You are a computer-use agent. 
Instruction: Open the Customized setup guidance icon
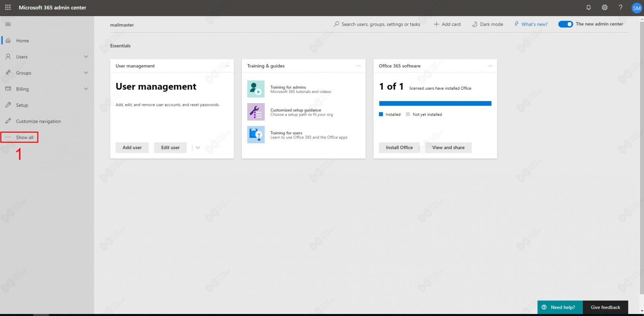[256, 112]
